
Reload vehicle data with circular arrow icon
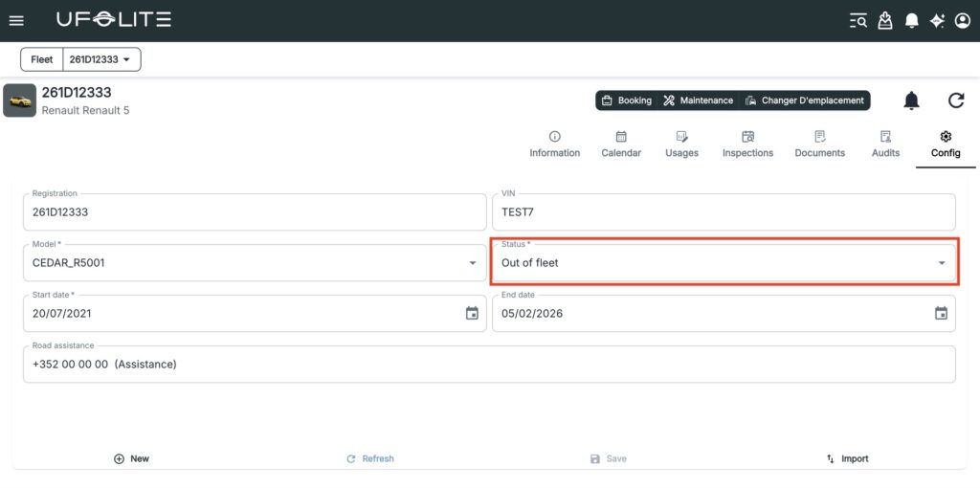pos(956,100)
